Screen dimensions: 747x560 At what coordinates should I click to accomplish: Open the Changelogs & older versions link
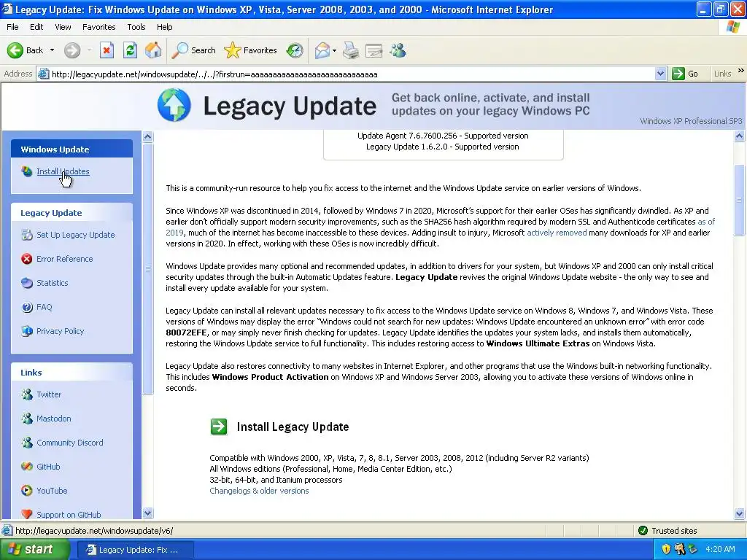point(259,491)
